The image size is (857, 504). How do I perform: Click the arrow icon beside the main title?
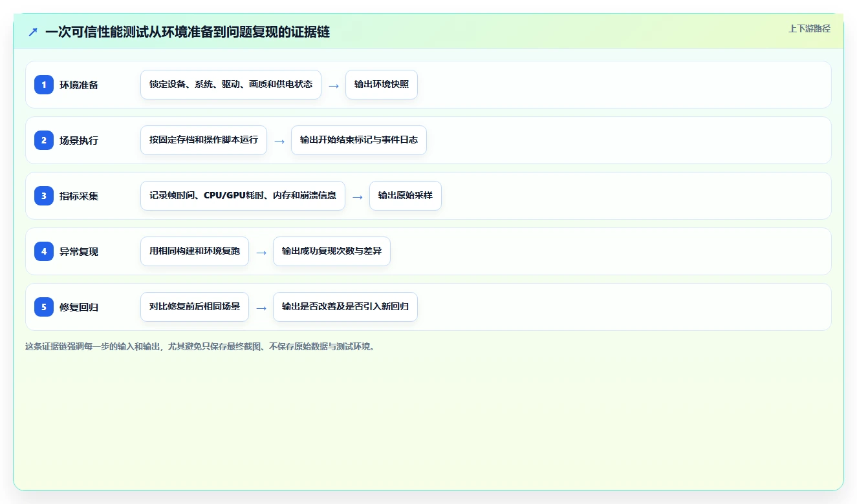click(x=33, y=32)
